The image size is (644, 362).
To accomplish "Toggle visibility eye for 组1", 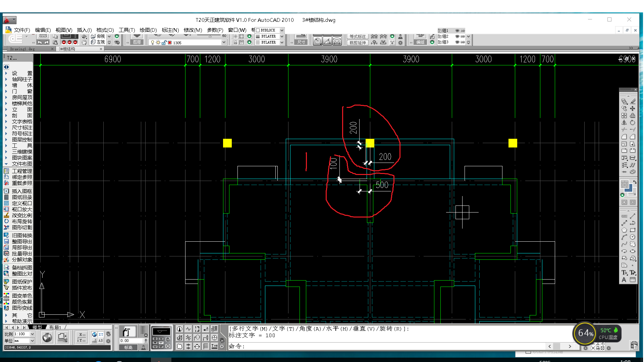I will [457, 31].
